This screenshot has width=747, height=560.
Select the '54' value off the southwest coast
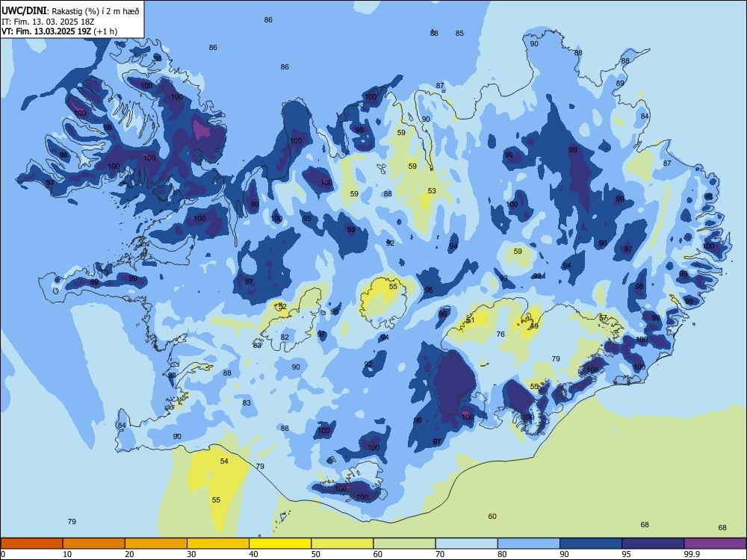click(224, 461)
